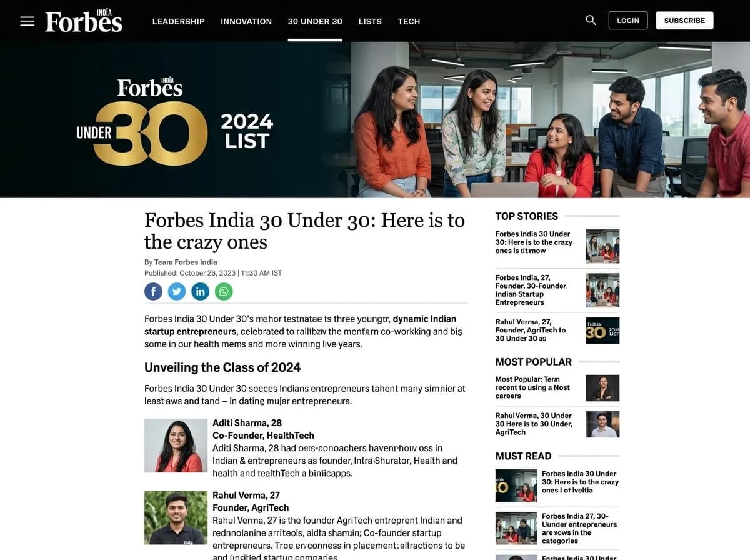Share article via WhatsApp
The image size is (750, 560).
pyautogui.click(x=224, y=291)
